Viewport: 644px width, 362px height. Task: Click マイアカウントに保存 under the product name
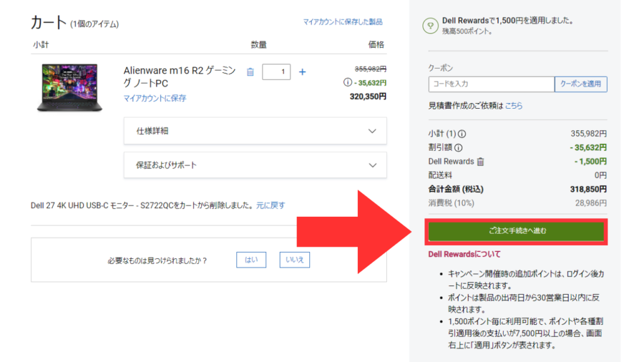click(x=155, y=98)
